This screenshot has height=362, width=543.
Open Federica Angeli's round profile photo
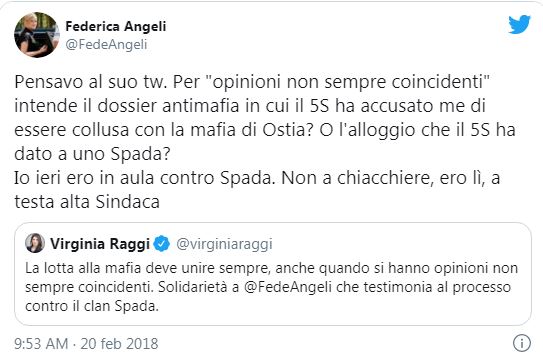pyautogui.click(x=37, y=35)
